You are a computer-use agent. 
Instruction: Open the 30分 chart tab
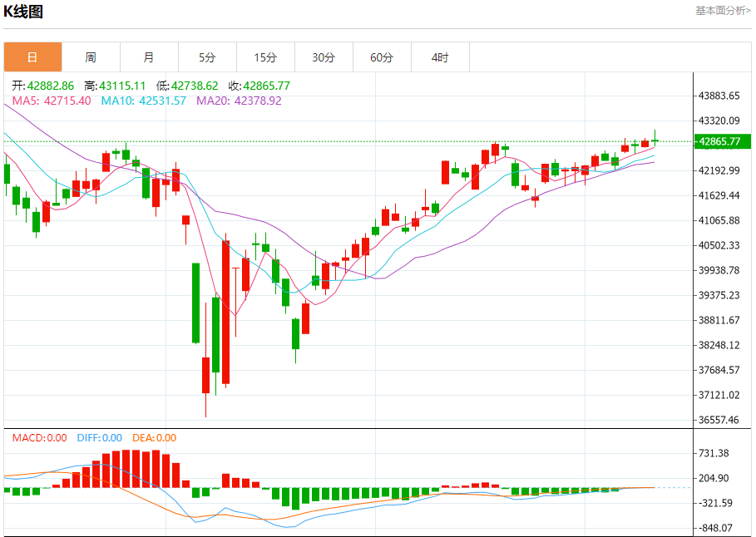[324, 57]
